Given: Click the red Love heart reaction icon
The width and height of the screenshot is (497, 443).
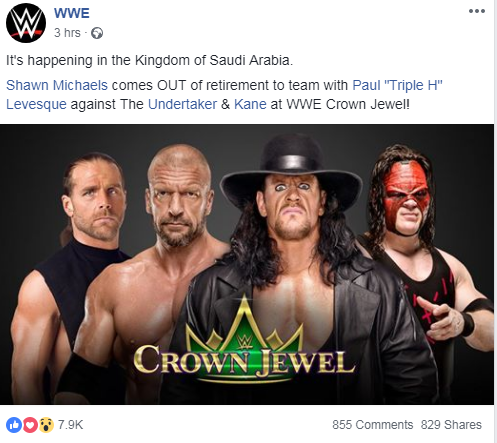Looking at the screenshot, I should click(x=30, y=425).
